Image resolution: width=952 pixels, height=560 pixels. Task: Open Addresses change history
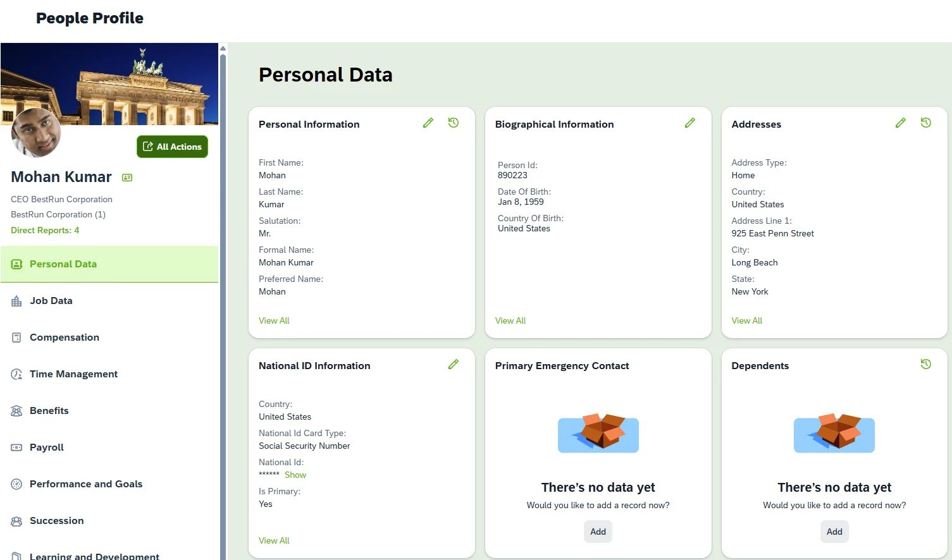click(x=926, y=123)
